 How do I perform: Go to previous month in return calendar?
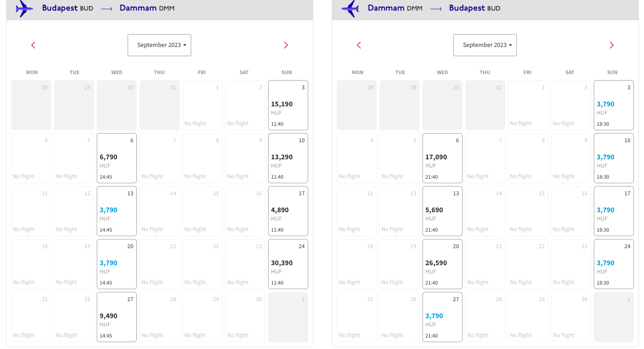click(359, 45)
